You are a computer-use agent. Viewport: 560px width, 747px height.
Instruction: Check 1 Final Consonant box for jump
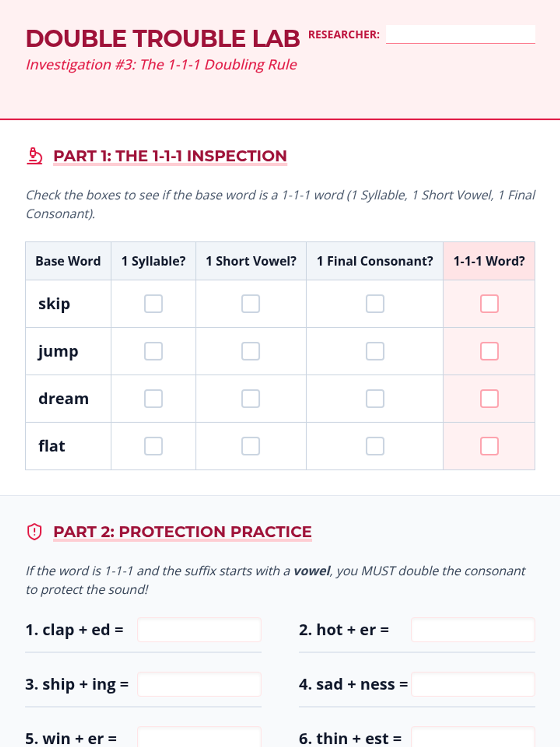375,351
